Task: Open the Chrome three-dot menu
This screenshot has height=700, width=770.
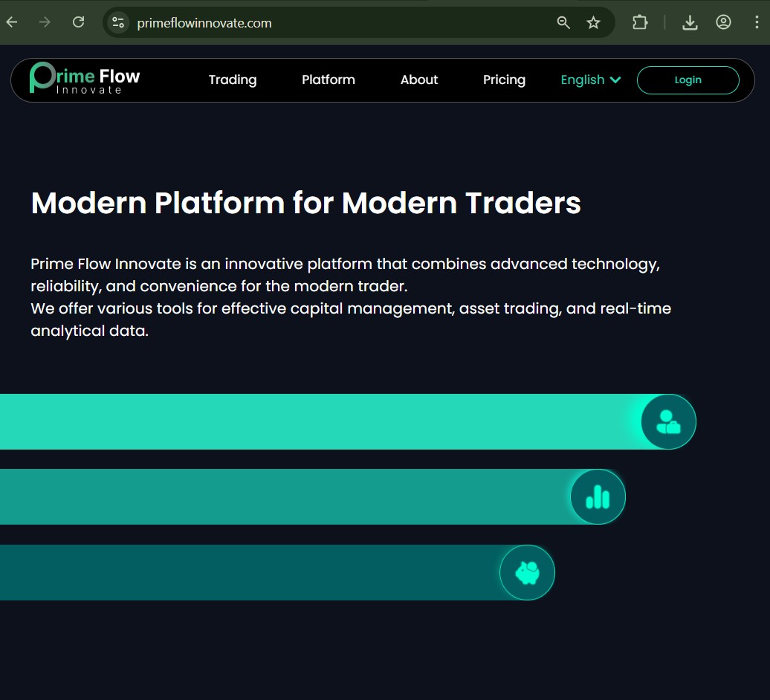Action: coord(757,22)
